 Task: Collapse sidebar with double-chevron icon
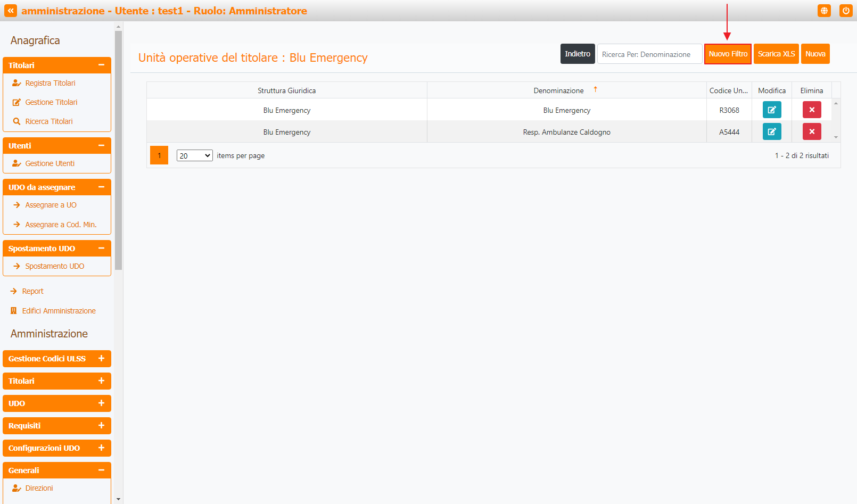coord(11,11)
